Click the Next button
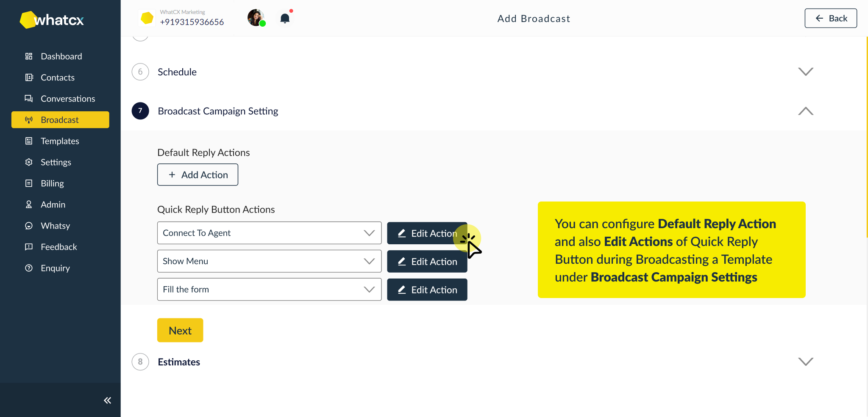The height and width of the screenshot is (417, 868). click(180, 330)
